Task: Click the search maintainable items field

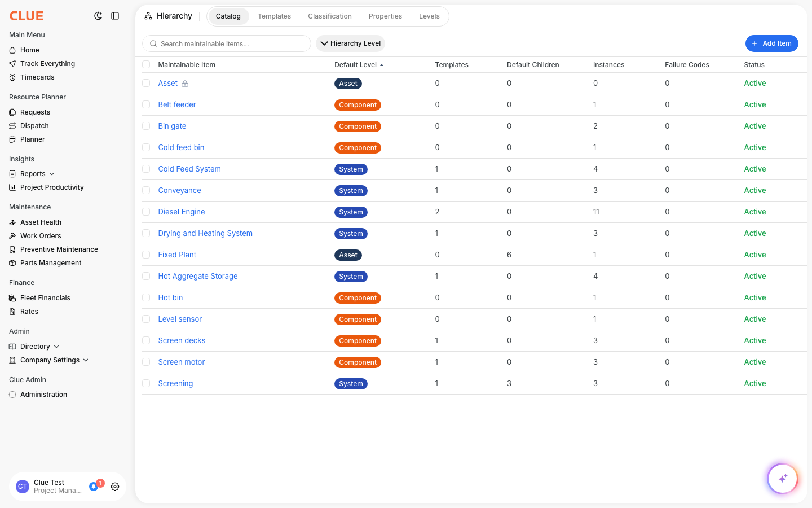Action: tap(226, 43)
